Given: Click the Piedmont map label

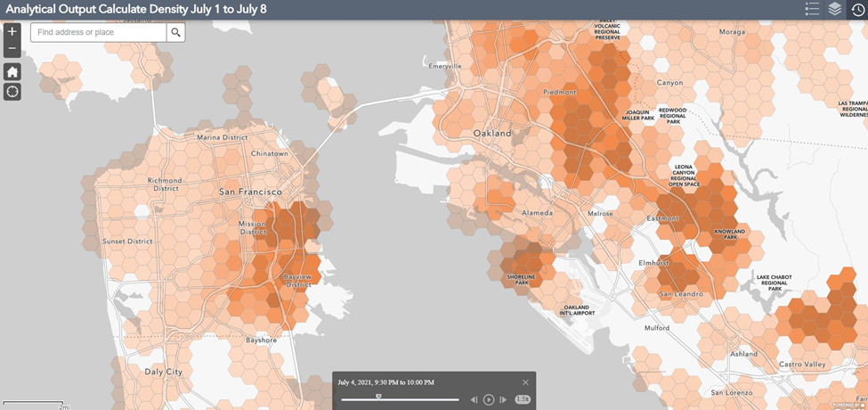Looking at the screenshot, I should pyautogui.click(x=560, y=92).
